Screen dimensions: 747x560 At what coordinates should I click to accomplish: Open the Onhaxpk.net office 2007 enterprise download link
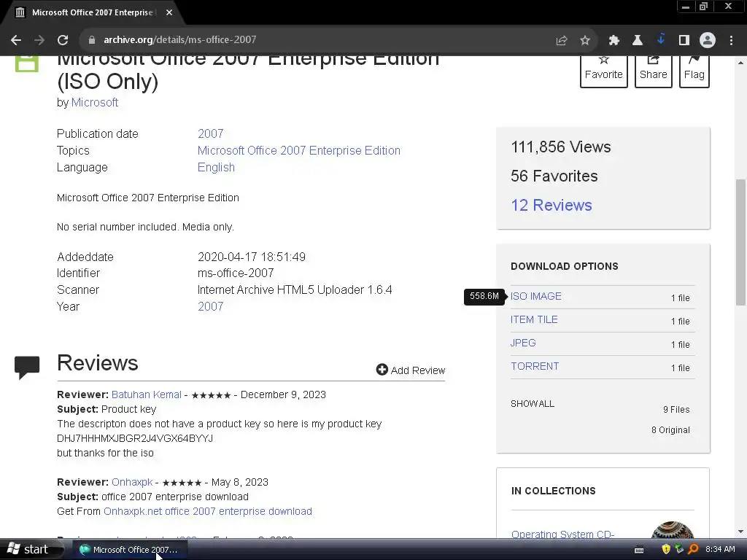click(x=208, y=511)
